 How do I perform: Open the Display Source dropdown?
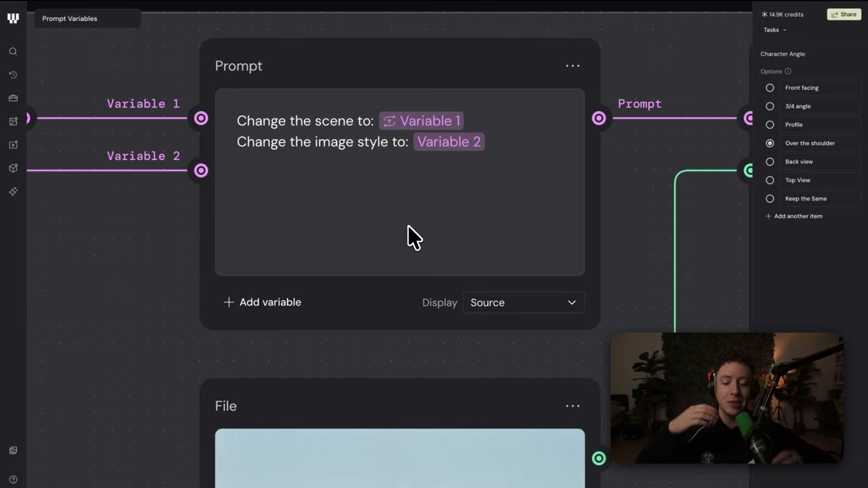(524, 302)
